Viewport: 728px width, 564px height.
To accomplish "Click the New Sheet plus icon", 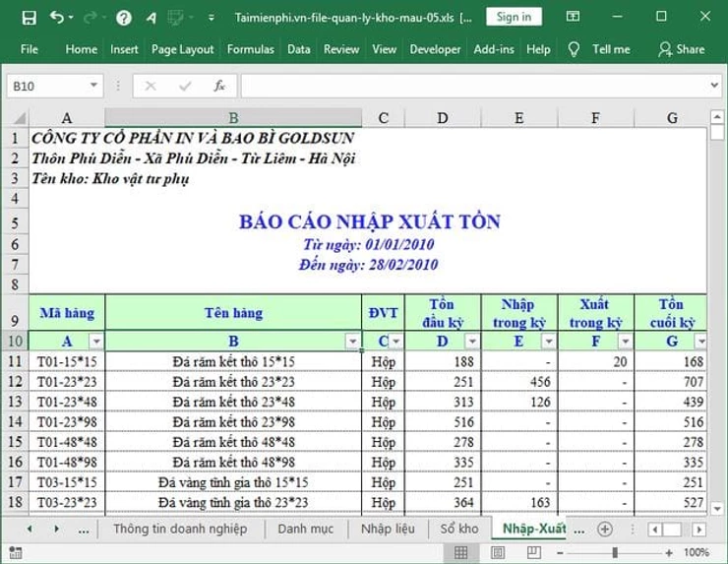I will [604, 529].
